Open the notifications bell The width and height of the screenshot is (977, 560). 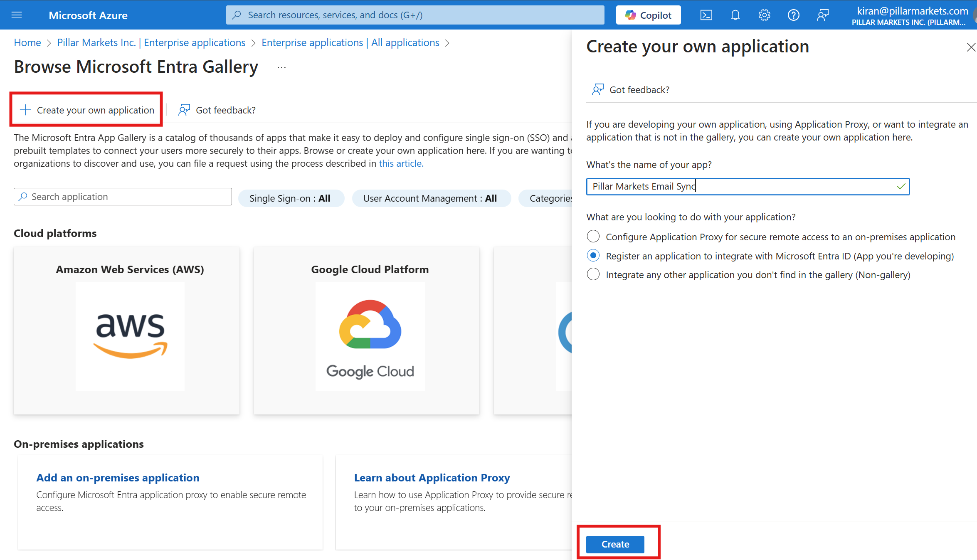[735, 15]
